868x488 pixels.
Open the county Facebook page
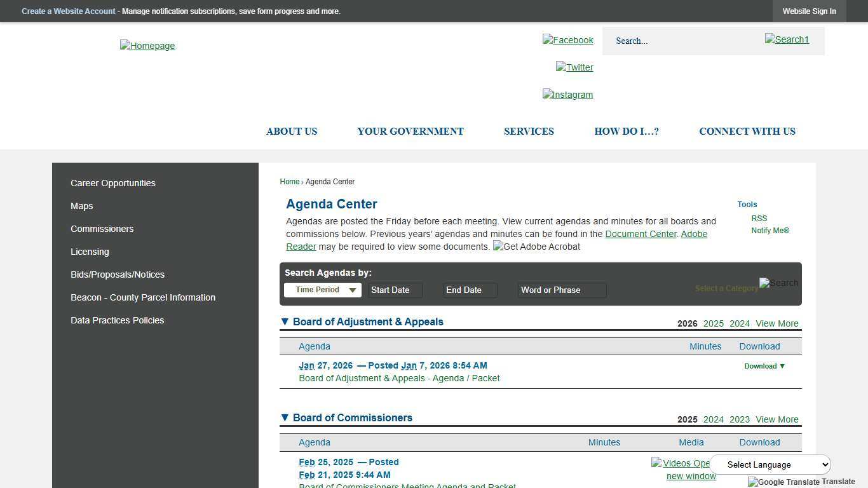point(567,40)
